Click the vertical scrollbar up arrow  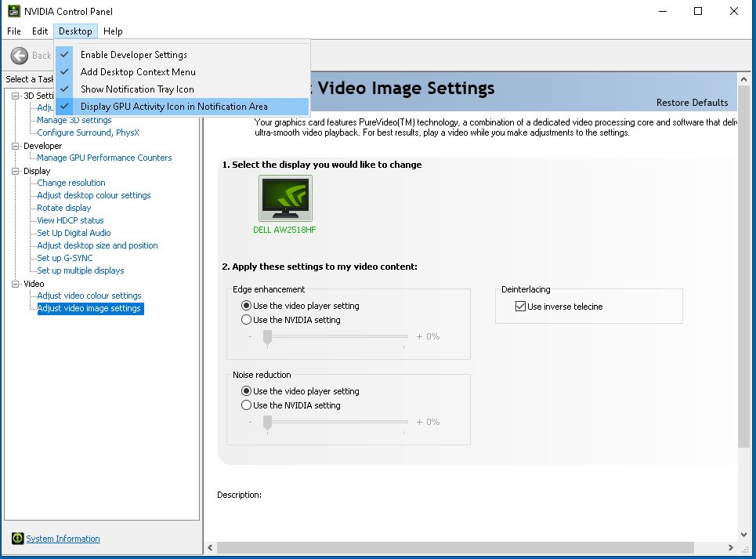click(743, 78)
